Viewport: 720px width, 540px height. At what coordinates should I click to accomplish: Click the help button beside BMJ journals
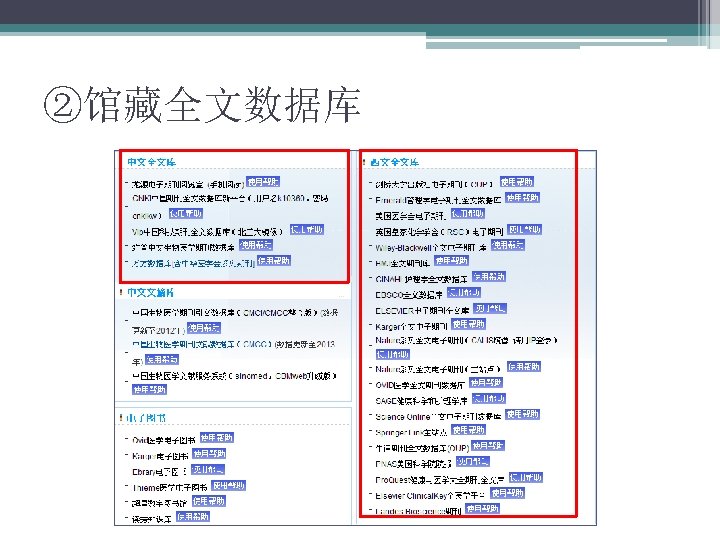451,261
